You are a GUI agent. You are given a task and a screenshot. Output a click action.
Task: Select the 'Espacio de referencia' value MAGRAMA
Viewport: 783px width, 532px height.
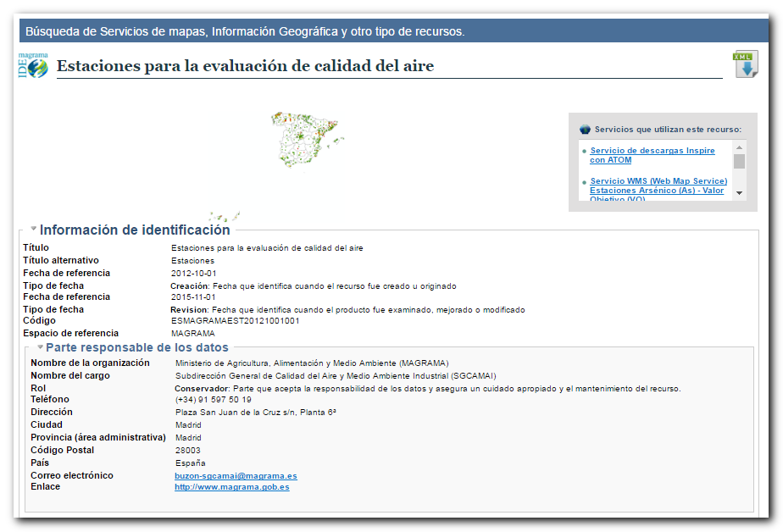192,334
